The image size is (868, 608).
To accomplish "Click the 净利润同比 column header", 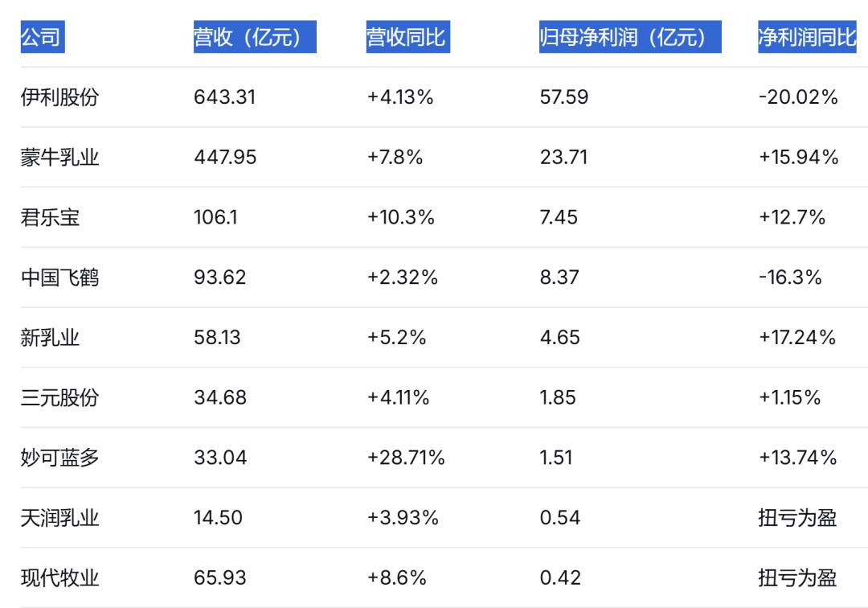I will tap(807, 37).
